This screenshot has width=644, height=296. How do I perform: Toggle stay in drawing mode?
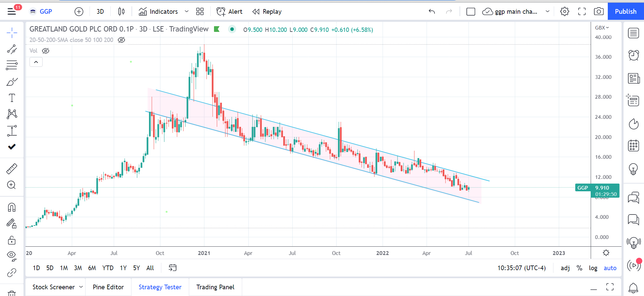[x=12, y=224]
